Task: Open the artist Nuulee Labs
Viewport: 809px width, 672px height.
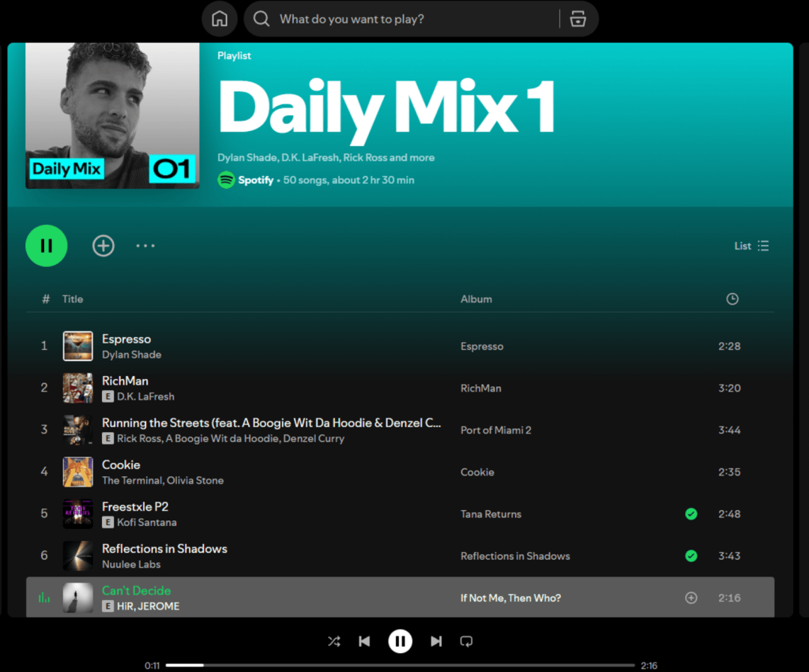Action: click(131, 565)
